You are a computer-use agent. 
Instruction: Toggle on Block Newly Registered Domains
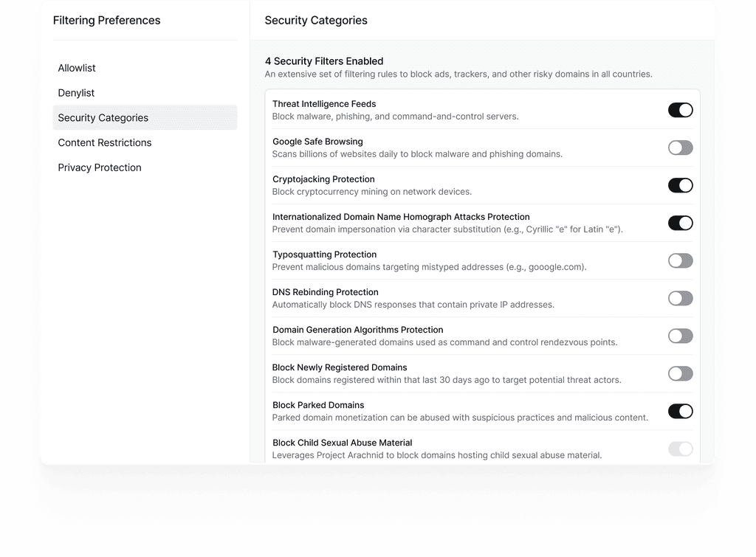(x=680, y=373)
